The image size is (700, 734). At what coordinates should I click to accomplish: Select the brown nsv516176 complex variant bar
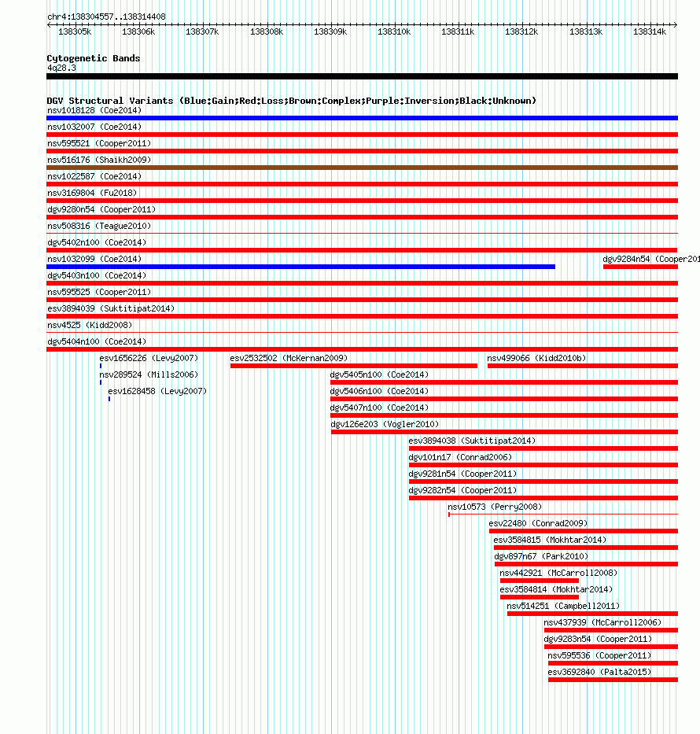pyautogui.click(x=362, y=168)
